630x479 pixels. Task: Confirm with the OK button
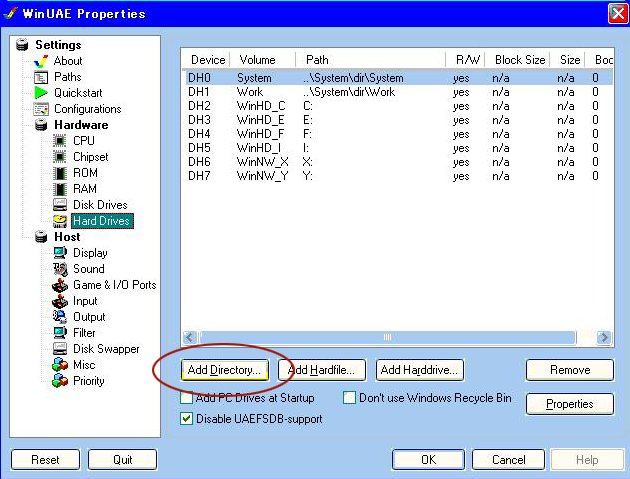(428, 459)
